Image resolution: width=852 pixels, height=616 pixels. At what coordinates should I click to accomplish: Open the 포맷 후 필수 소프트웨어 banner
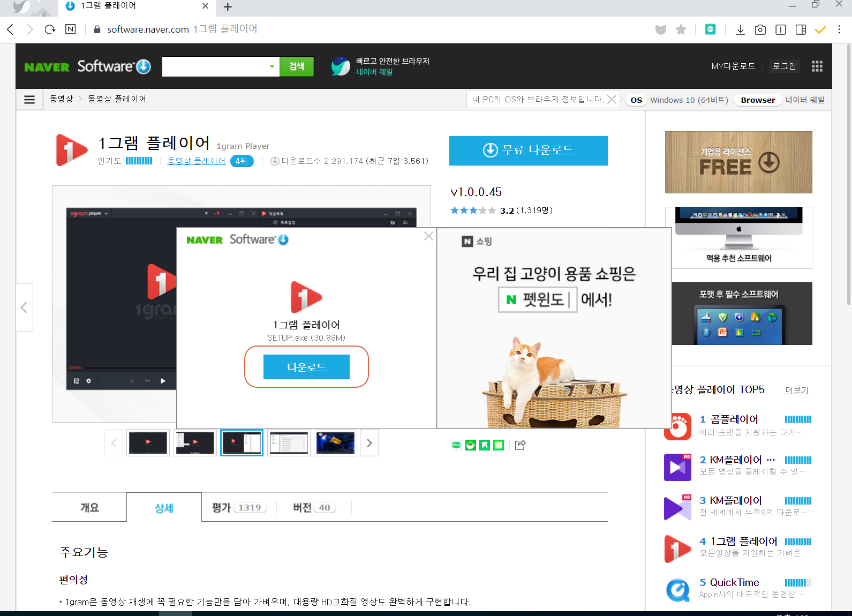click(x=742, y=313)
